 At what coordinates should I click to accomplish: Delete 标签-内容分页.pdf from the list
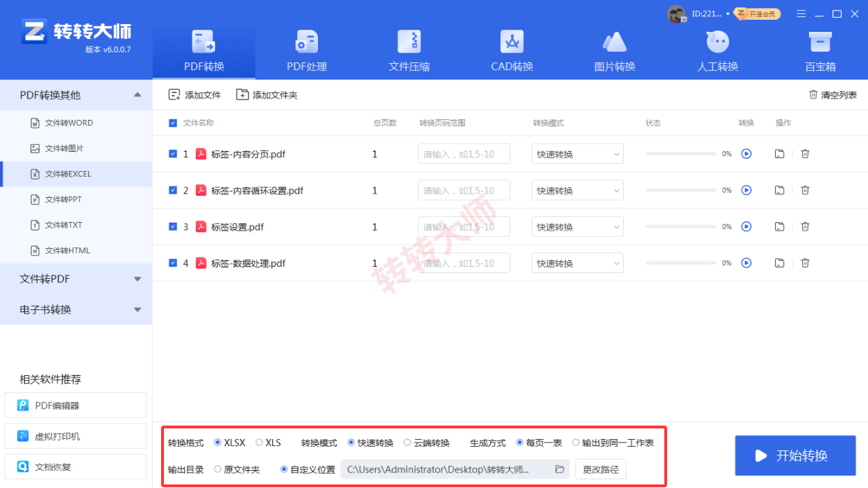(805, 153)
